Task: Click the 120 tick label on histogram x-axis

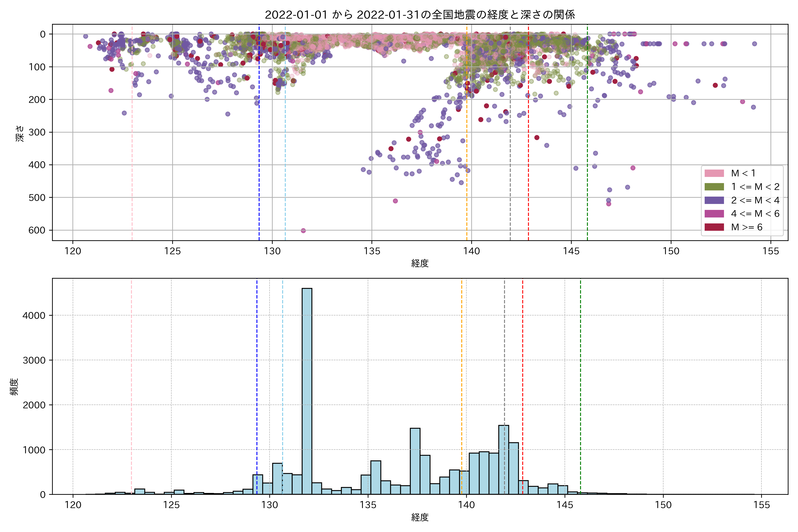Action: point(73,505)
